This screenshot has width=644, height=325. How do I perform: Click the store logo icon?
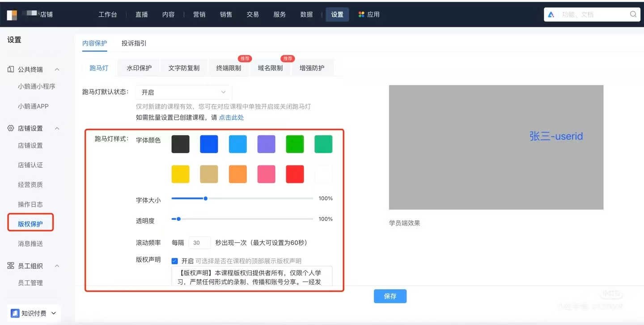click(12, 14)
